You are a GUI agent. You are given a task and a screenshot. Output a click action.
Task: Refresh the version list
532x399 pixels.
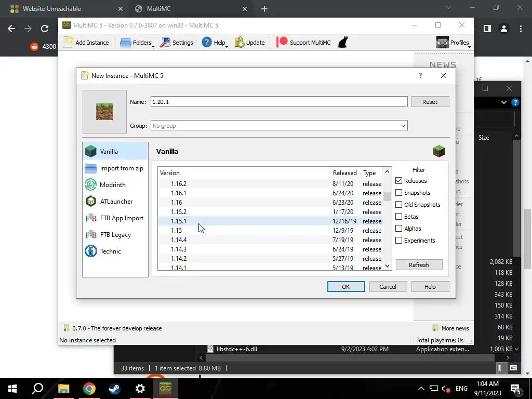click(419, 264)
